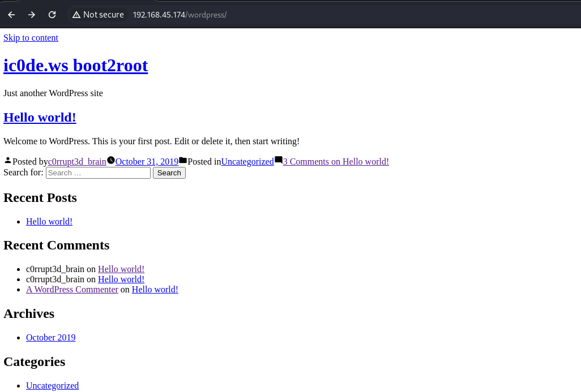Open the author link c0rrupt3d_brain
This screenshot has width=581, height=392.
click(77, 162)
